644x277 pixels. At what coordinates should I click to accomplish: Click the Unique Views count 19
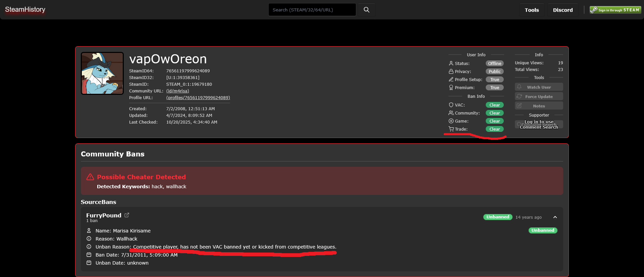pos(560,63)
